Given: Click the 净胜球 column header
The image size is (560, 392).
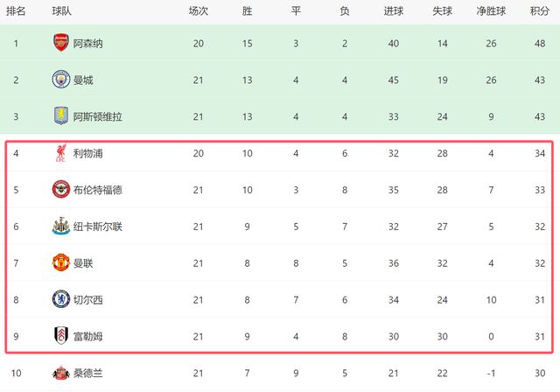Looking at the screenshot, I should point(492,11).
